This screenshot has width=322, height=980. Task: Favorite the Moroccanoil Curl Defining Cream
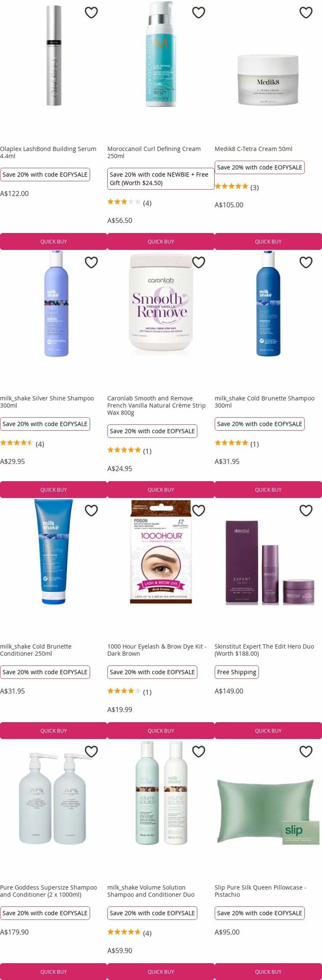point(199,12)
